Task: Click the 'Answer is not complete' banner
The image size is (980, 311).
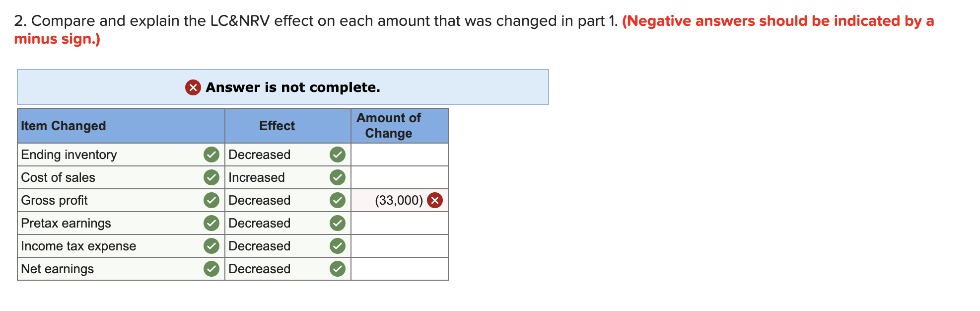Action: click(x=283, y=87)
